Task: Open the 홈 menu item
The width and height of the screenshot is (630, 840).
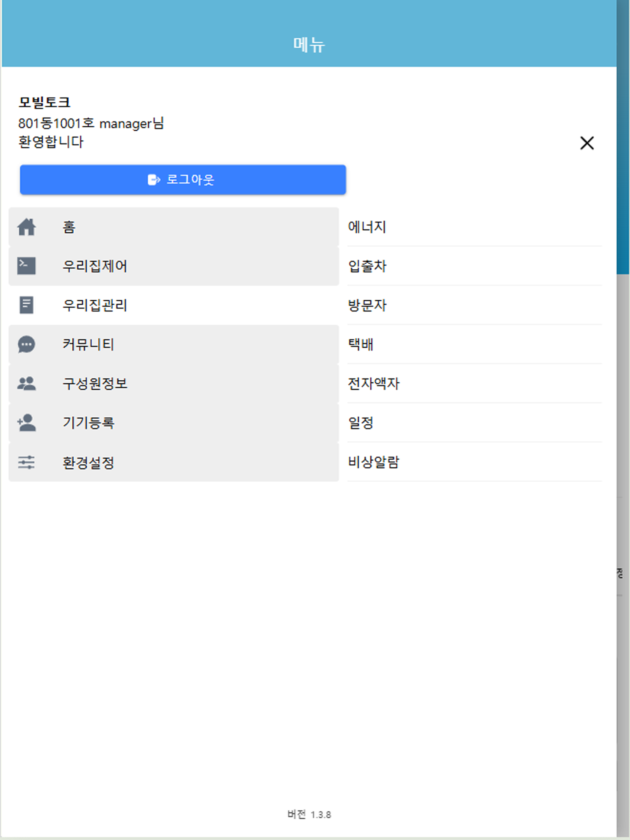Action: click(174, 227)
